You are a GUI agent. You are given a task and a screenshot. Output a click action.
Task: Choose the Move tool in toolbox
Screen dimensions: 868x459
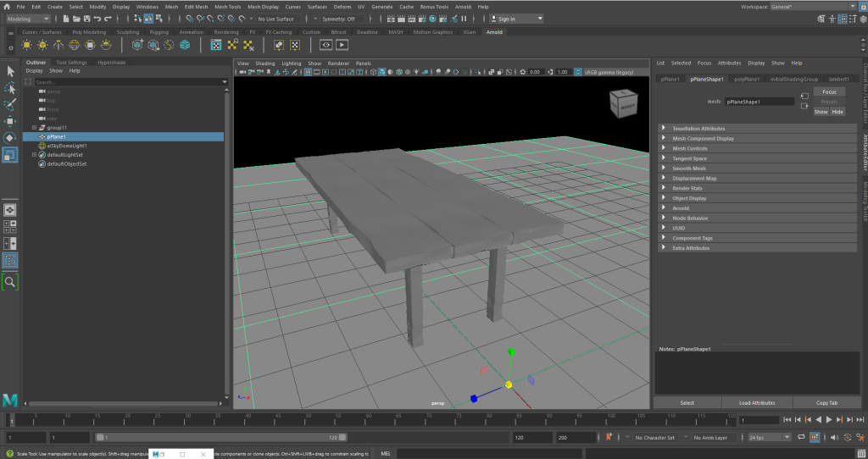(x=10, y=121)
